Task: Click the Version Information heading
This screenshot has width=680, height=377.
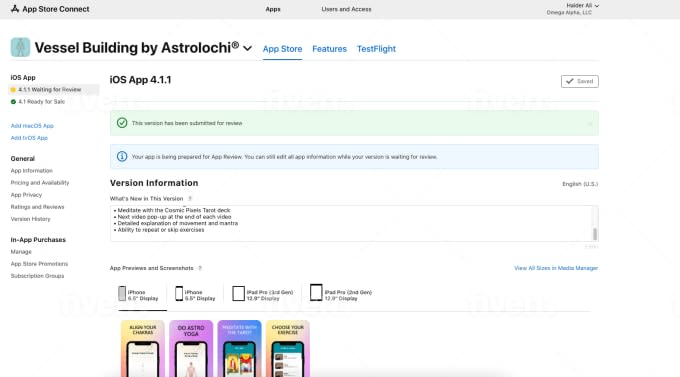Action: [x=154, y=183]
